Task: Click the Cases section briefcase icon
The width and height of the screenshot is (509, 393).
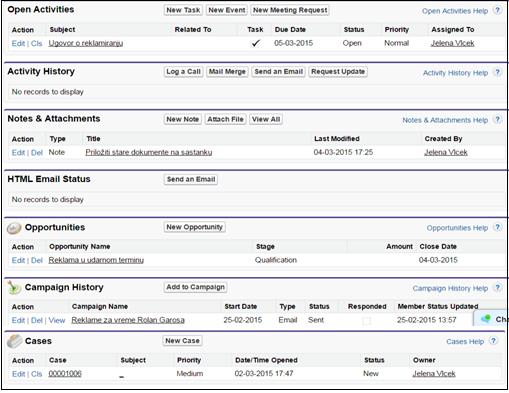Action: pos(14,341)
